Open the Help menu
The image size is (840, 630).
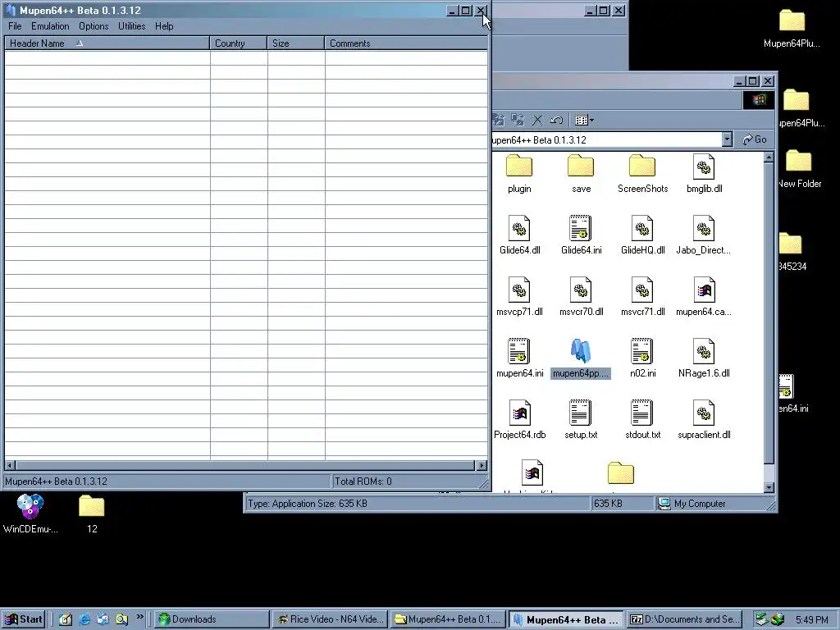164,26
